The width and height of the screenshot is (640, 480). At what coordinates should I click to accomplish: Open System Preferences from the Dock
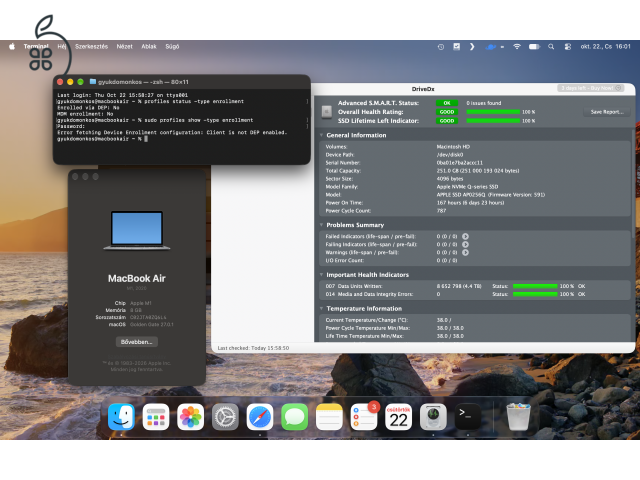coord(225,417)
